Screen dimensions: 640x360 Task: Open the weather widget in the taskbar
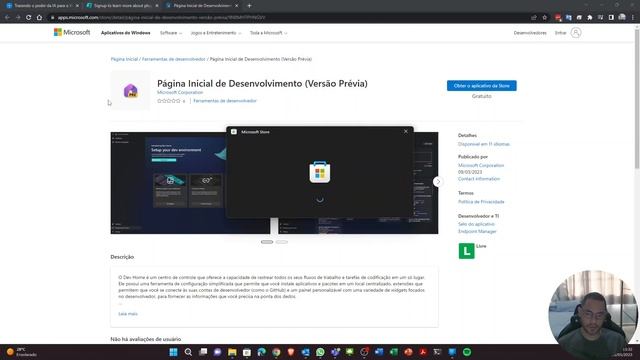click(22, 352)
